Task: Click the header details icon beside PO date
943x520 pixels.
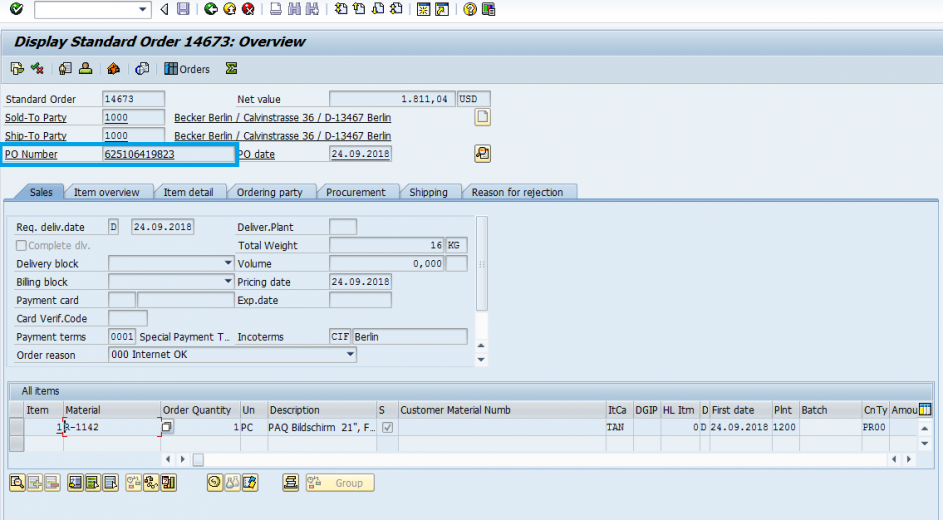Action: [x=482, y=153]
